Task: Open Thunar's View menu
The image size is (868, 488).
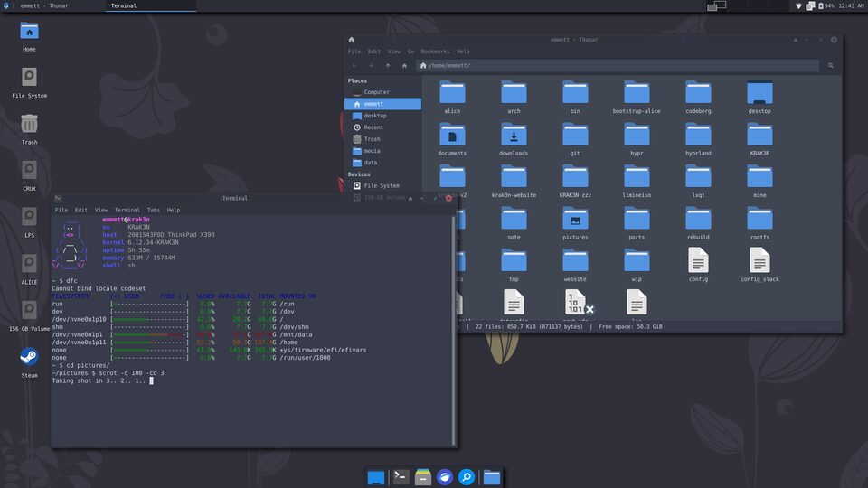Action: pos(394,52)
